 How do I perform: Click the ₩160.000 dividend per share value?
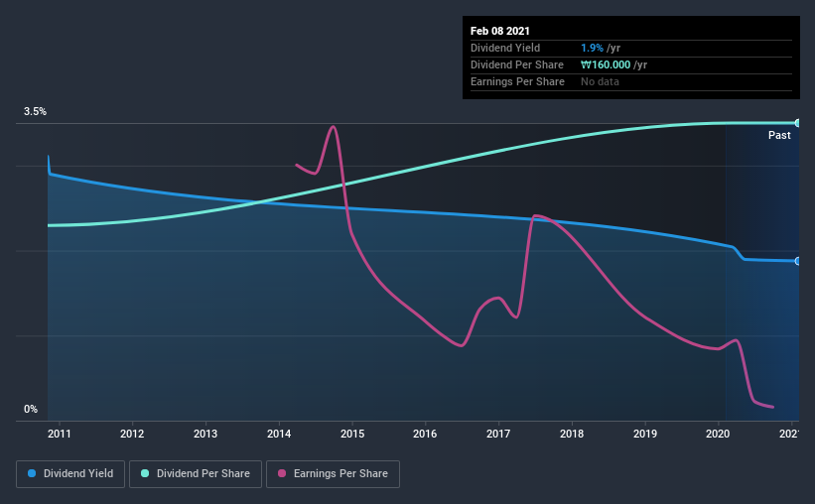[x=606, y=64]
